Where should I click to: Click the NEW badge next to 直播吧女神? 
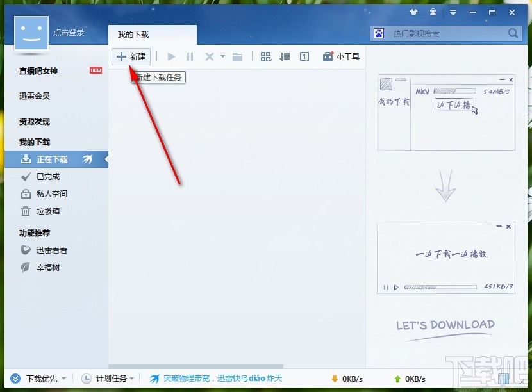[x=96, y=70]
